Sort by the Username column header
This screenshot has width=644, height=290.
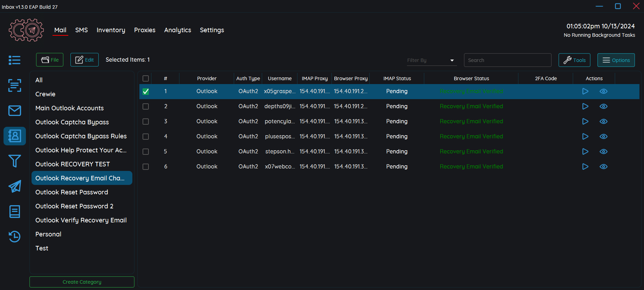(x=279, y=78)
